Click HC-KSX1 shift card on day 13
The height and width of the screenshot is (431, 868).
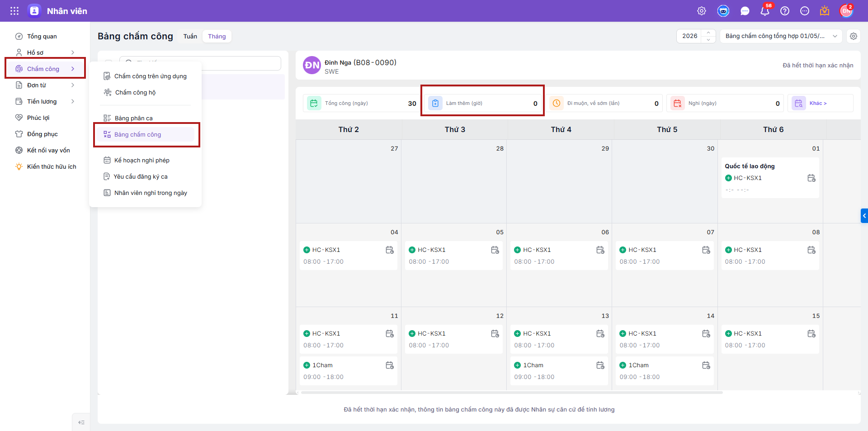(x=559, y=339)
